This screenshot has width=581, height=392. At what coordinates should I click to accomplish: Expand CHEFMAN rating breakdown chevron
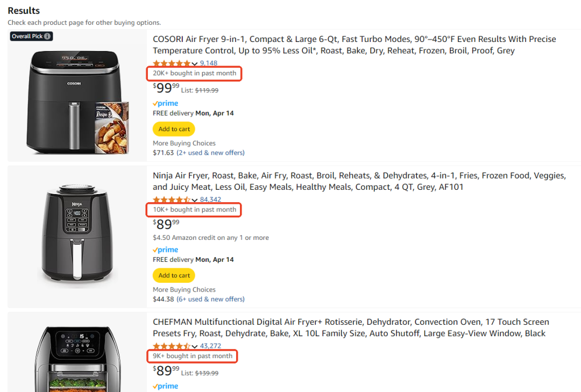click(x=195, y=347)
